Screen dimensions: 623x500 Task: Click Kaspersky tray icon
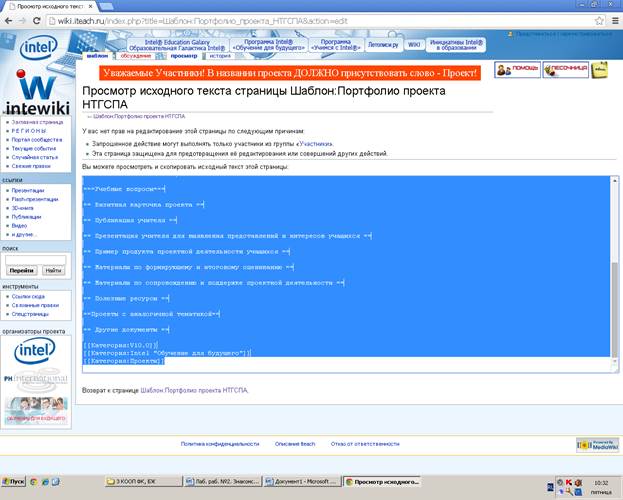[x=569, y=482]
